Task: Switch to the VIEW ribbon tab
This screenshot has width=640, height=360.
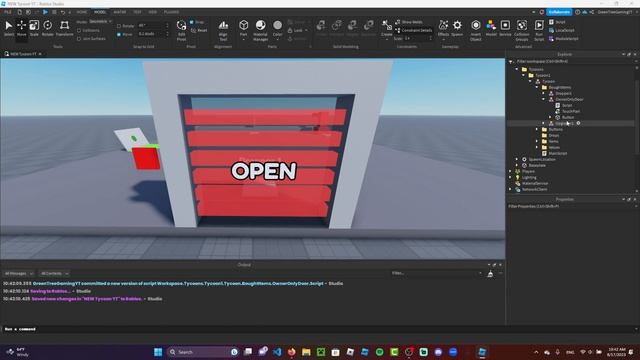Action: (153, 12)
